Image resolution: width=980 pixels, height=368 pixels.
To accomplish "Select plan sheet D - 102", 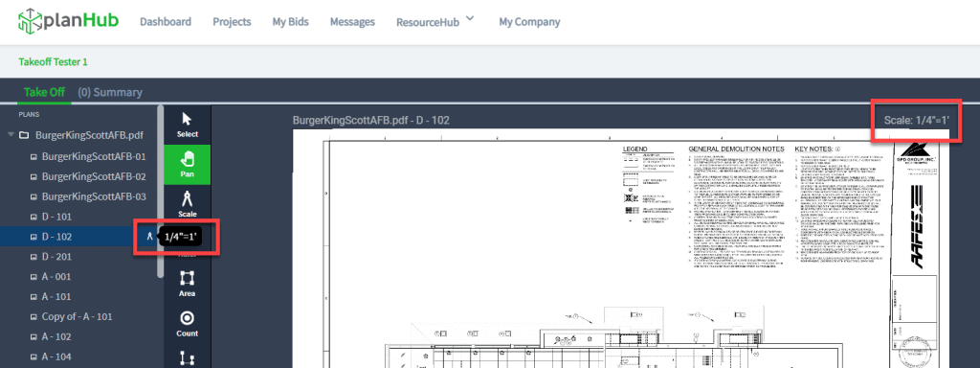I will tap(56, 237).
